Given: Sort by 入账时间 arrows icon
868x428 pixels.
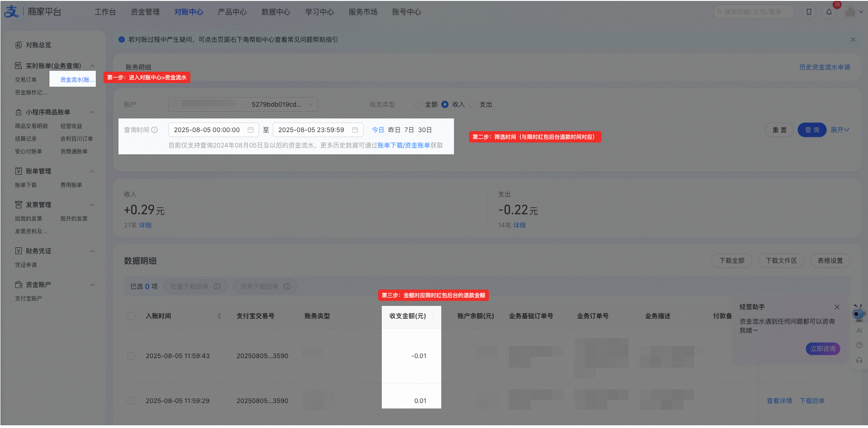Looking at the screenshot, I should (x=219, y=316).
